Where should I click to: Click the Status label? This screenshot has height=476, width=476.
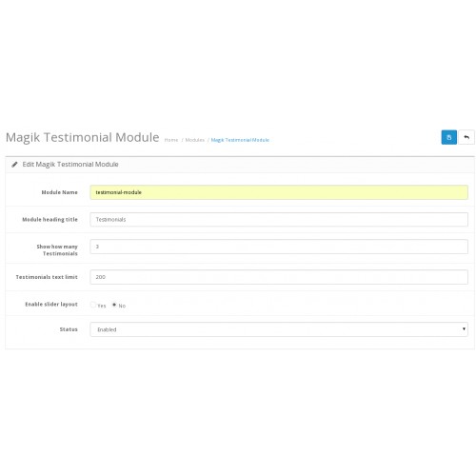69,329
